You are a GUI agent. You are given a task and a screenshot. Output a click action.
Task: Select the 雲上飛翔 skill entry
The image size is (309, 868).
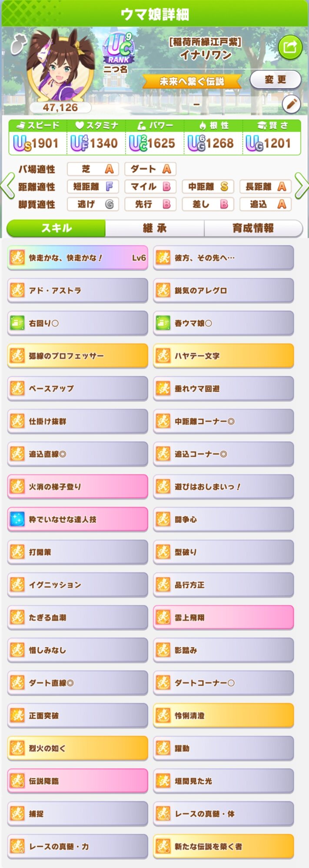pyautogui.click(x=223, y=617)
